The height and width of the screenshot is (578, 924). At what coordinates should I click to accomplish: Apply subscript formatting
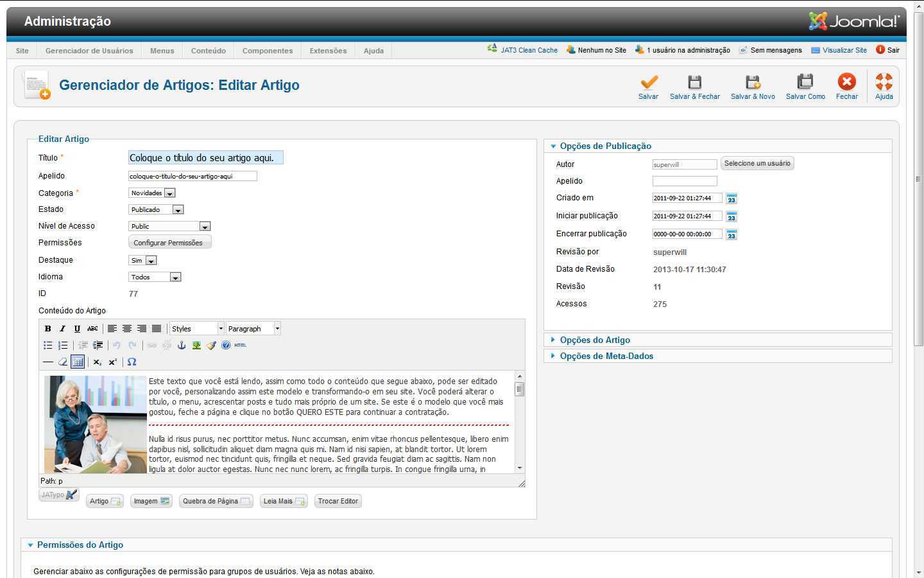pyautogui.click(x=97, y=362)
